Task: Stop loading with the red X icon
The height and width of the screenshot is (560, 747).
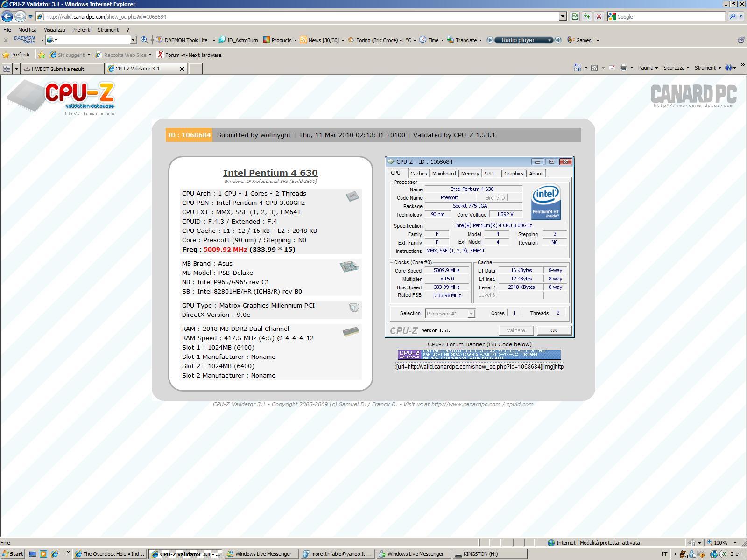Action: (x=599, y=17)
